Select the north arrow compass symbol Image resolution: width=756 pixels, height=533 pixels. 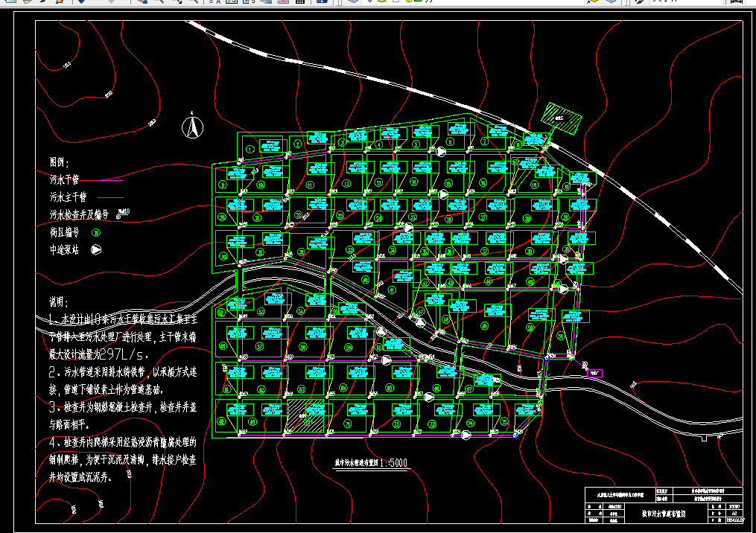coord(192,126)
